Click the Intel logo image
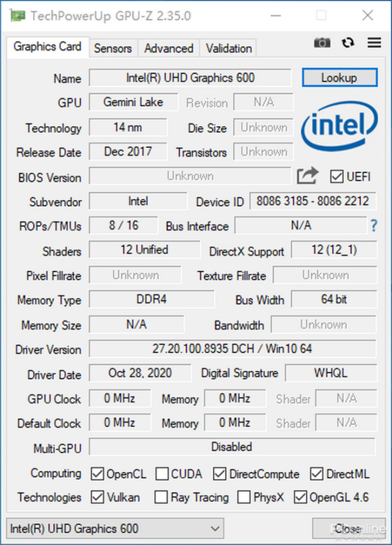This screenshot has width=392, height=545. tap(339, 126)
